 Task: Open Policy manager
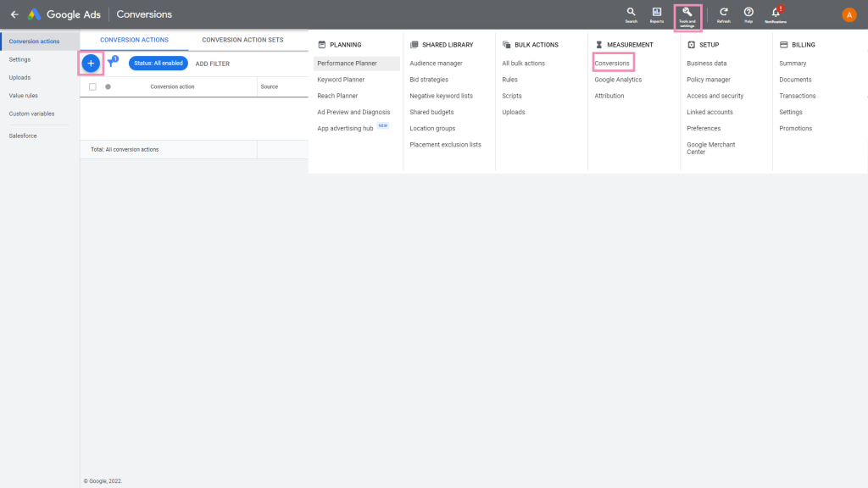pyautogui.click(x=709, y=80)
